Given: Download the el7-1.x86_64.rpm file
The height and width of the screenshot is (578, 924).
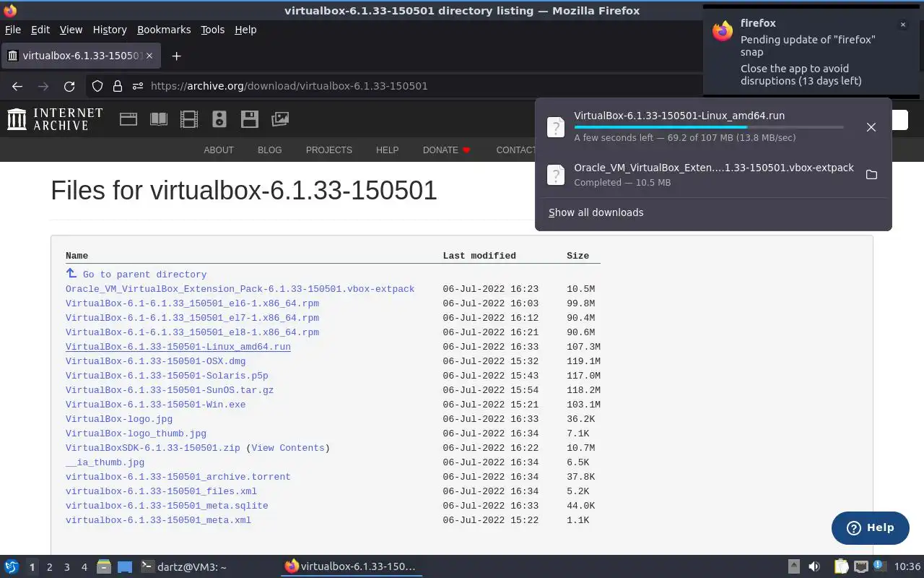Looking at the screenshot, I should click(192, 318).
